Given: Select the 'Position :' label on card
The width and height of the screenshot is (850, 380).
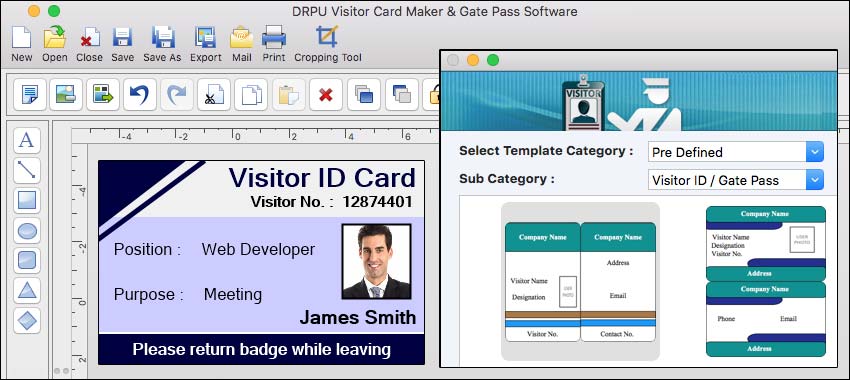Looking at the screenshot, I should pos(147,250).
